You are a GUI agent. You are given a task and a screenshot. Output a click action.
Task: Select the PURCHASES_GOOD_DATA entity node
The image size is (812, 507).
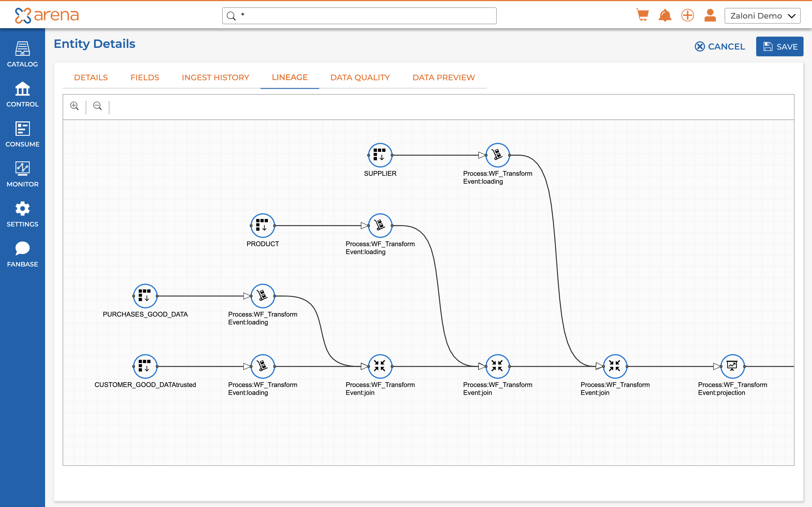145,296
